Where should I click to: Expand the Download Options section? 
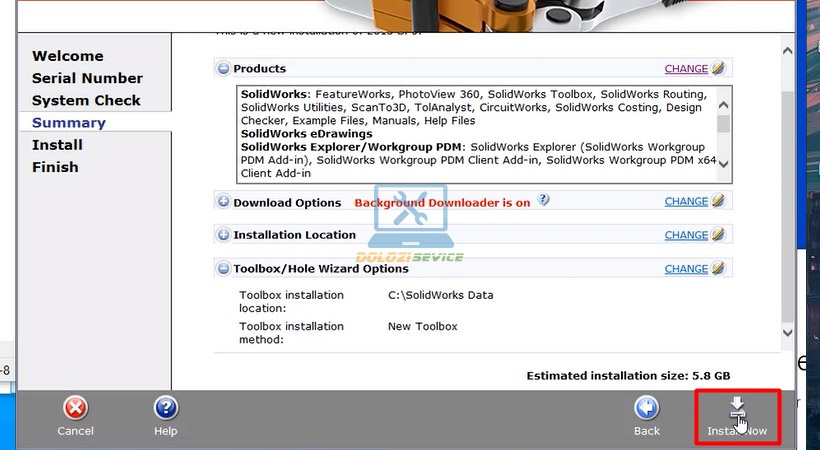click(x=223, y=202)
